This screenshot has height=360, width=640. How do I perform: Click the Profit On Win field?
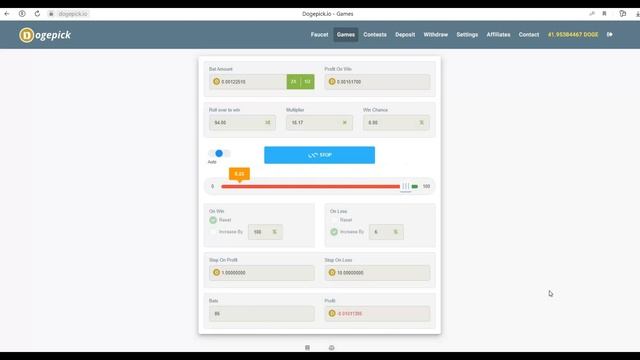(377, 82)
